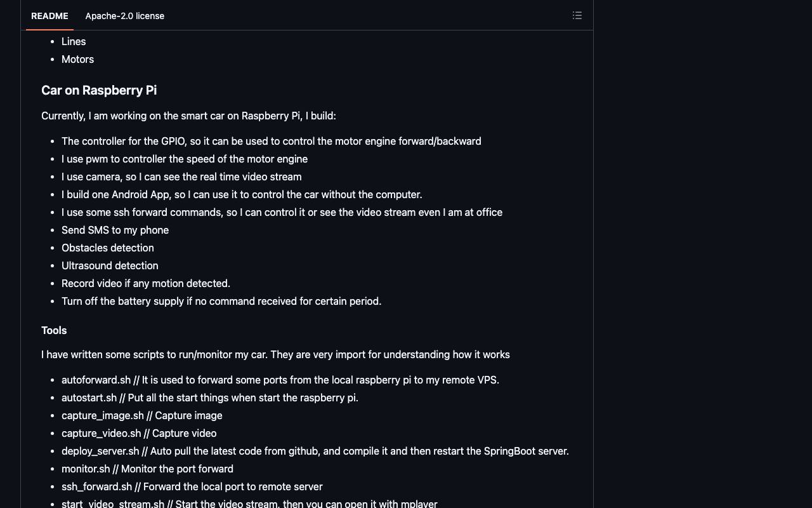The height and width of the screenshot is (508, 812).
Task: Click capture_image.sh list entry
Action: point(141,415)
